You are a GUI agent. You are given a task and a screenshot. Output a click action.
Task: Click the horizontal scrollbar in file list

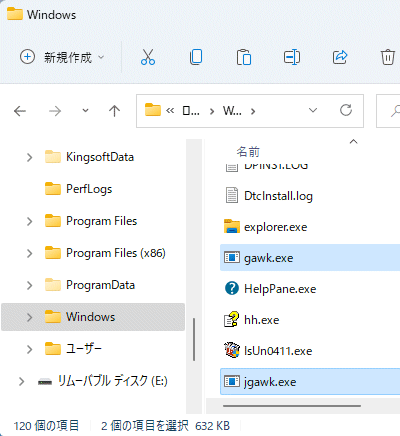[292, 406]
